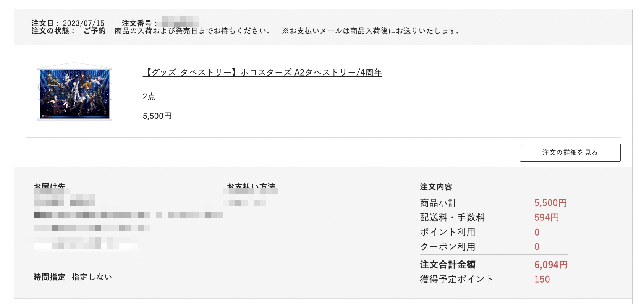Click the blurred 注文番号 value
This screenshot has width=644, height=304.
point(180,21)
